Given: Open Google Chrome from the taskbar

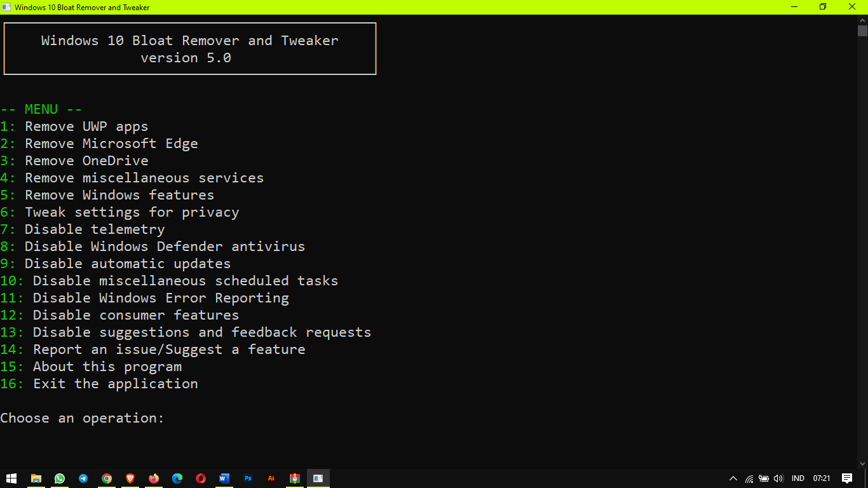Looking at the screenshot, I should pyautogui.click(x=107, y=478).
